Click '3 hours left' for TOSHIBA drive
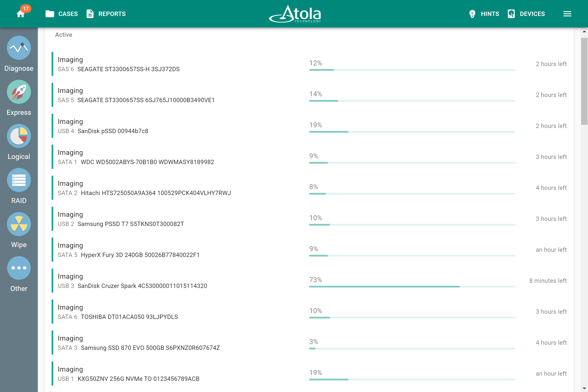 pyautogui.click(x=551, y=312)
